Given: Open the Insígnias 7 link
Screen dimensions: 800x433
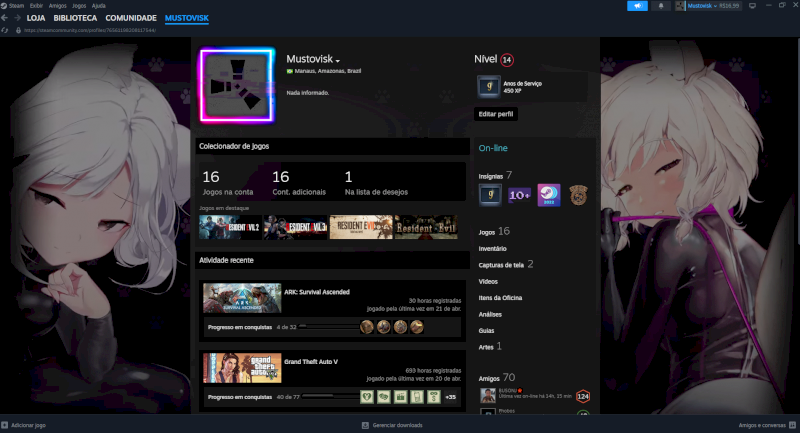Looking at the screenshot, I should (495, 176).
